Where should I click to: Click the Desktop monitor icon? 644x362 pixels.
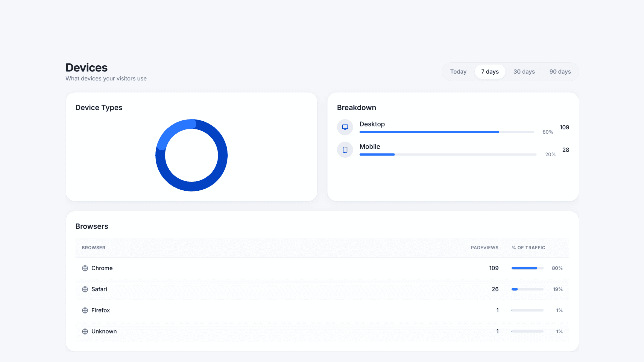[345, 127]
